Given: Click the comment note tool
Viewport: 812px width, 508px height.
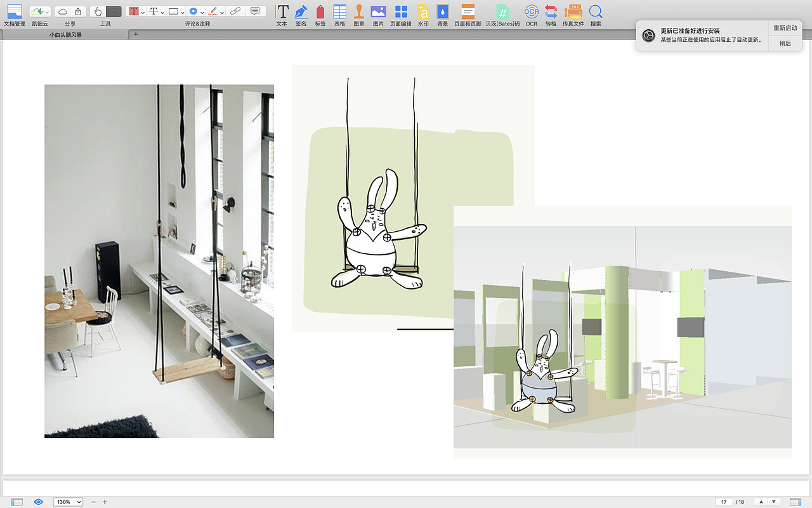Looking at the screenshot, I should (x=255, y=11).
